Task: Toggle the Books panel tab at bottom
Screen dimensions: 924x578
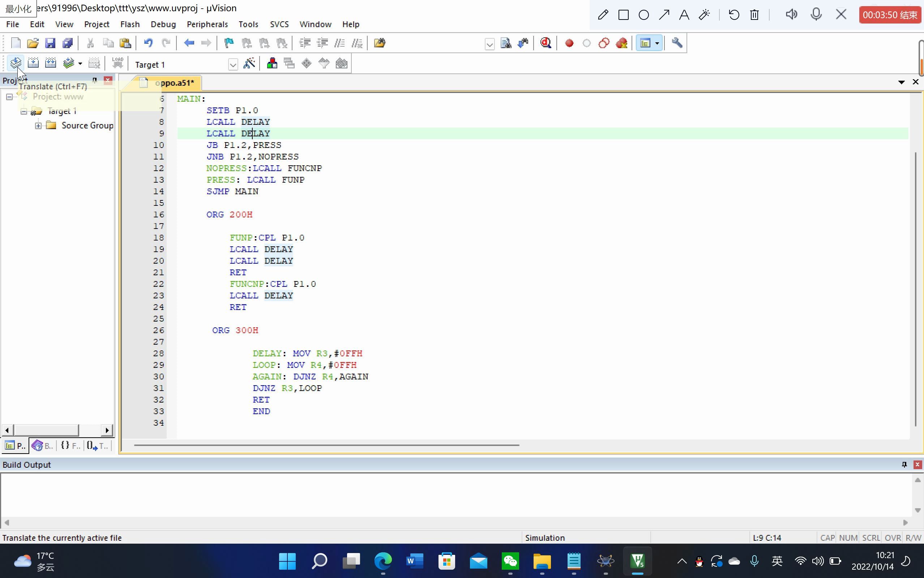Action: [43, 446]
